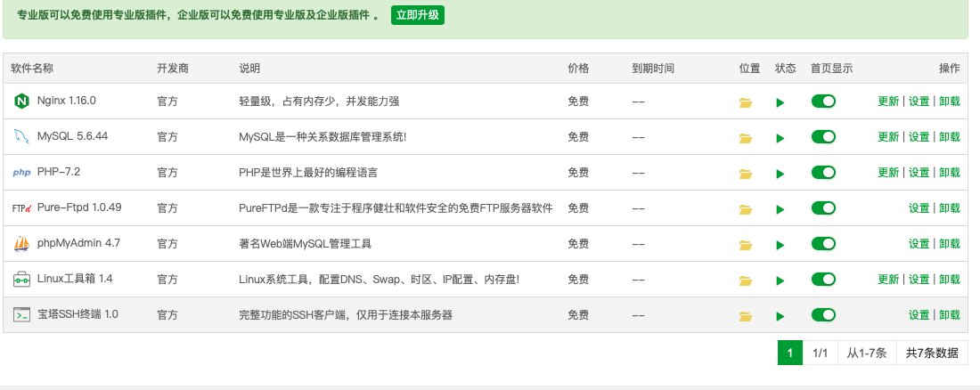Click the PHP logo icon
Screen dimensions: 980x390
tap(22, 173)
